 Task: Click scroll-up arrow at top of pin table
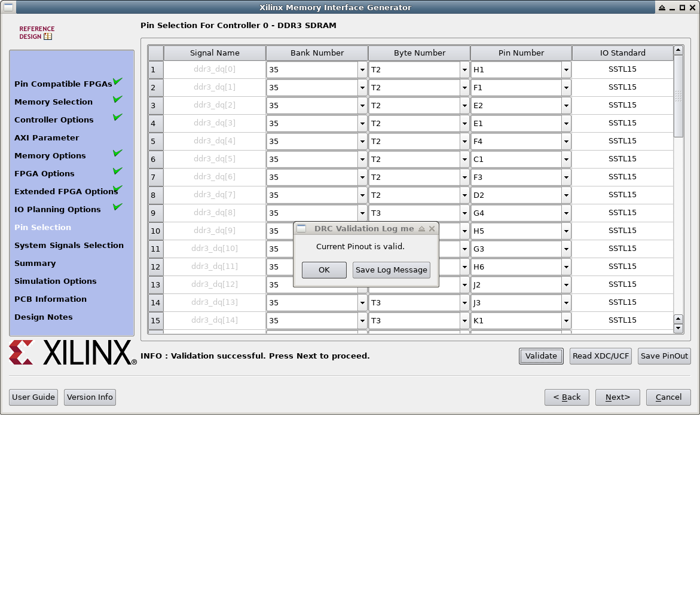(678, 50)
